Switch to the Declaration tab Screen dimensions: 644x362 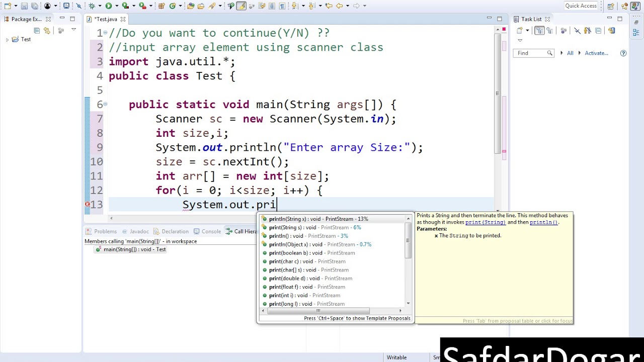pyautogui.click(x=171, y=231)
